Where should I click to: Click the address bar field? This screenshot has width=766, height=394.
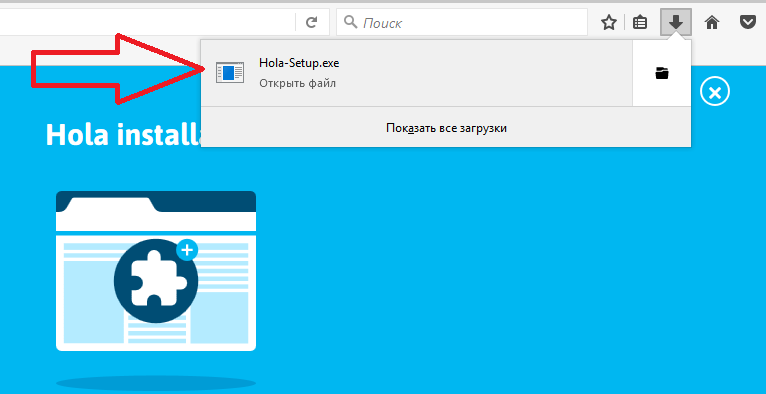(x=148, y=22)
